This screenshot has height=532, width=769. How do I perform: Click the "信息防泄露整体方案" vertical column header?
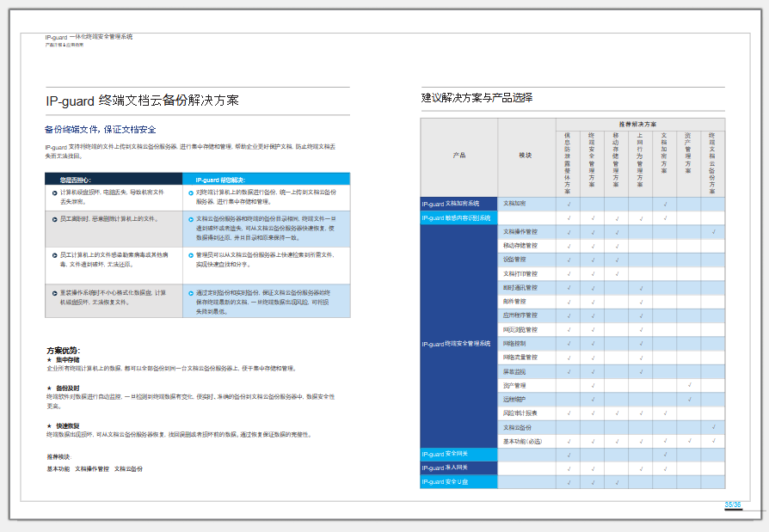coord(568,163)
